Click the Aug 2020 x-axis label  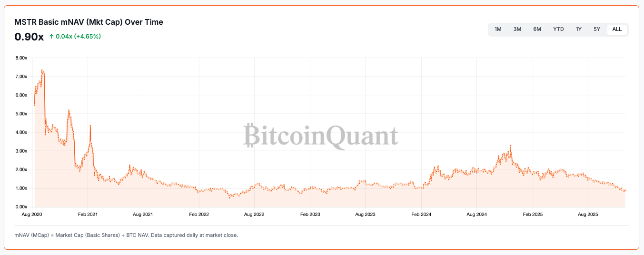click(x=32, y=215)
